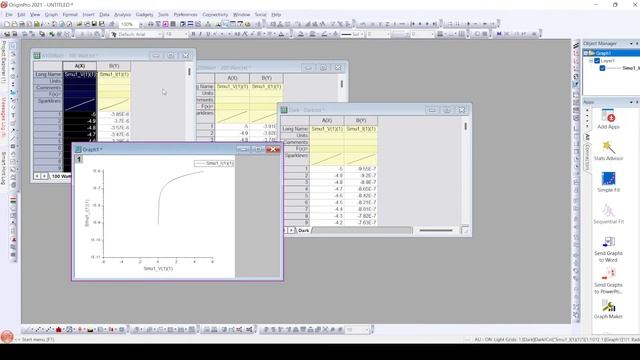Click the Graph1 window title icon
Viewport: 640px width, 360px height.
coord(78,149)
